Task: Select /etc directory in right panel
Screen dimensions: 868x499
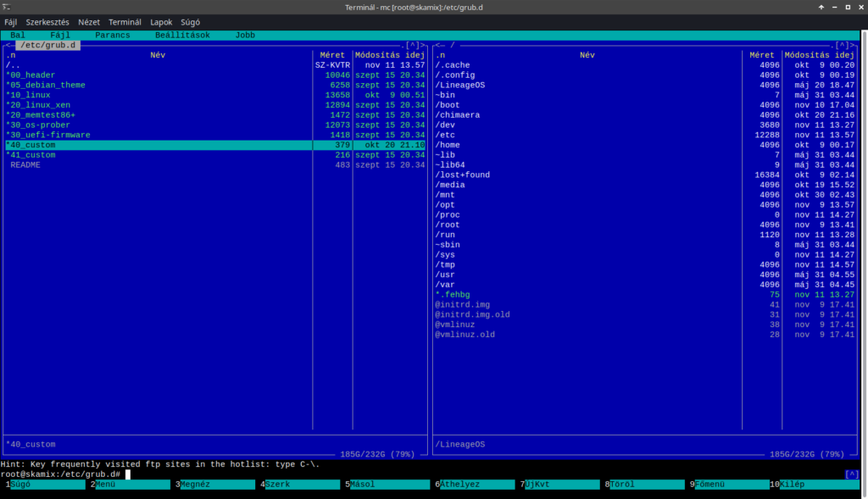Action: tap(644, 135)
